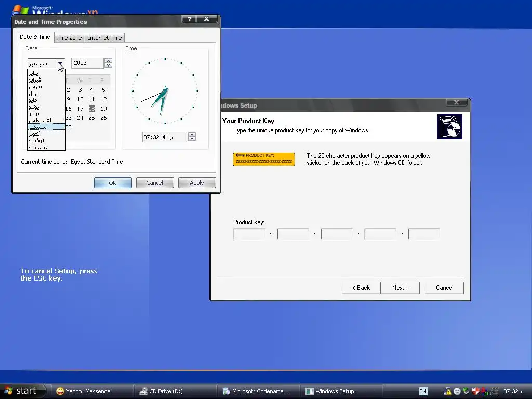Decrease the year with down arrow
The width and height of the screenshot is (532, 399).
coord(108,65)
